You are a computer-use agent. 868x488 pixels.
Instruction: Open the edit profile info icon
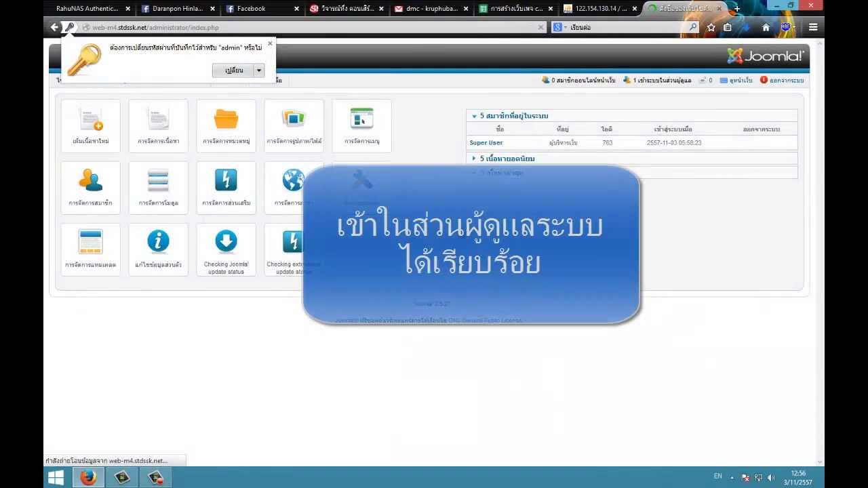(158, 249)
